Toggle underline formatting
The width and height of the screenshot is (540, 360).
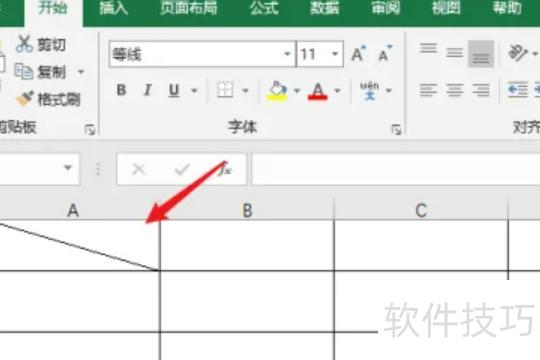pos(174,90)
